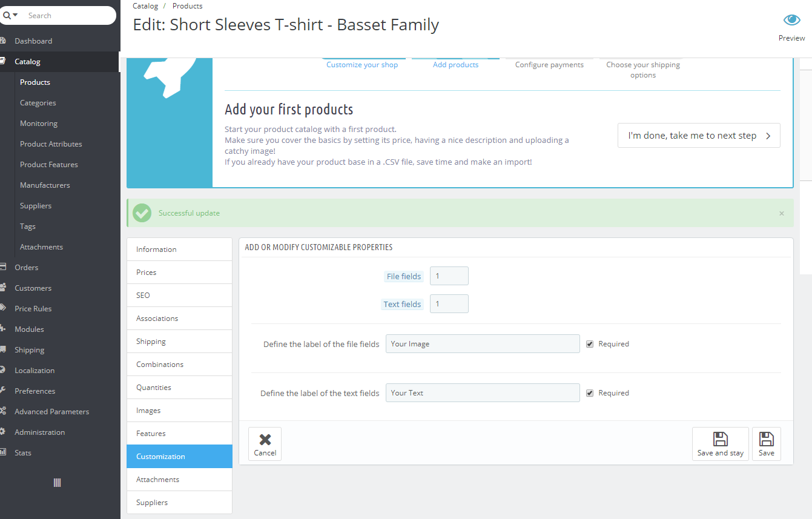The width and height of the screenshot is (812, 519).
Task: Open the search type dropdown
Action: [x=10, y=15]
